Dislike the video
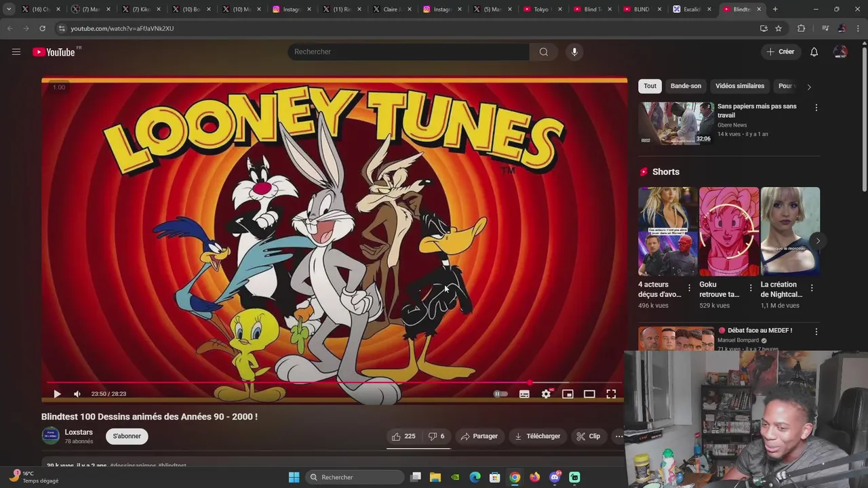The image size is (868, 488). [x=436, y=436]
